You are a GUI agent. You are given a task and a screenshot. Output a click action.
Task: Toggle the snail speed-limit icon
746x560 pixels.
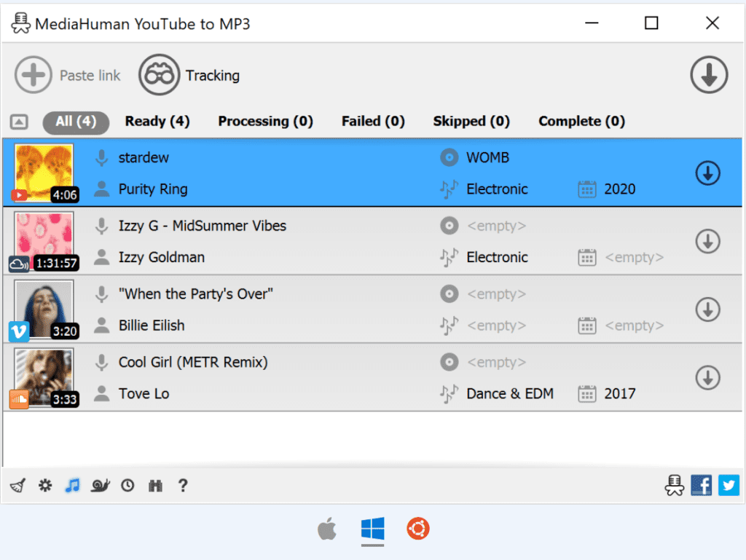coord(100,486)
